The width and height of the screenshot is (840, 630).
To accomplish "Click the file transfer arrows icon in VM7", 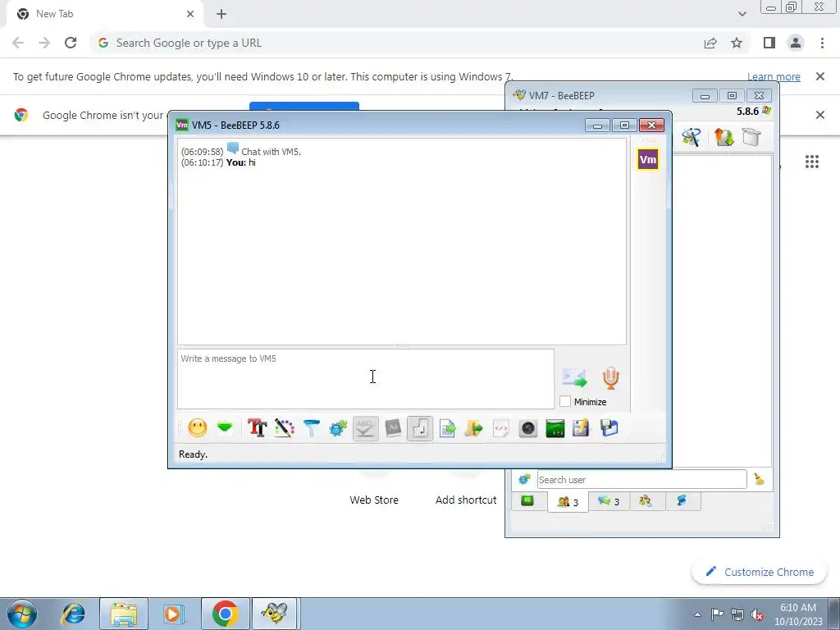I will (724, 137).
